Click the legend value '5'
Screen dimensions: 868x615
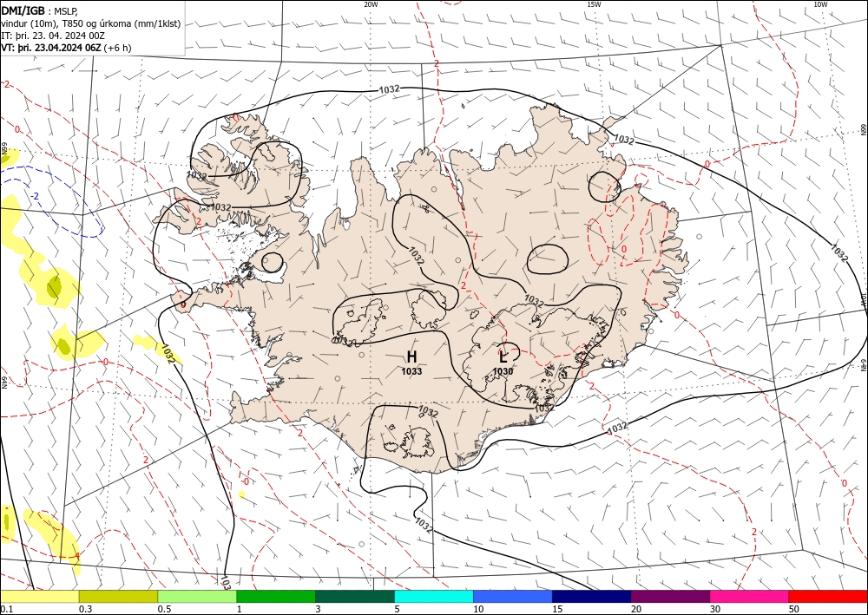(x=397, y=609)
